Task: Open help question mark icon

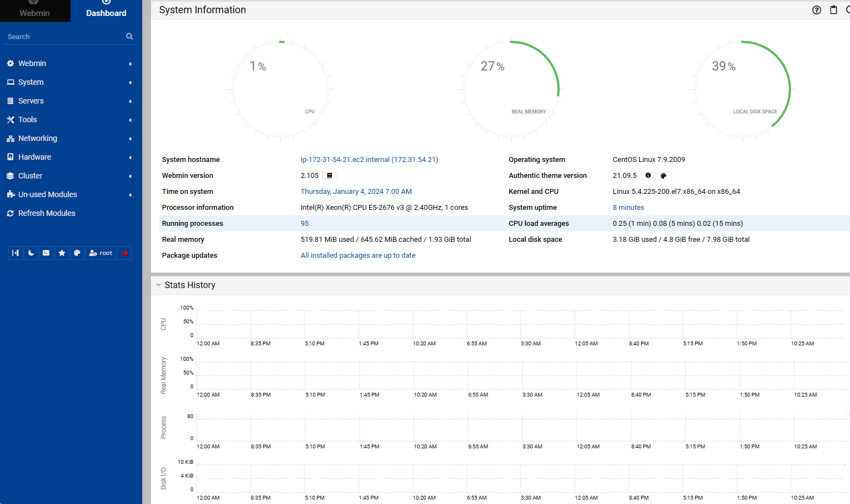Action: tap(816, 10)
